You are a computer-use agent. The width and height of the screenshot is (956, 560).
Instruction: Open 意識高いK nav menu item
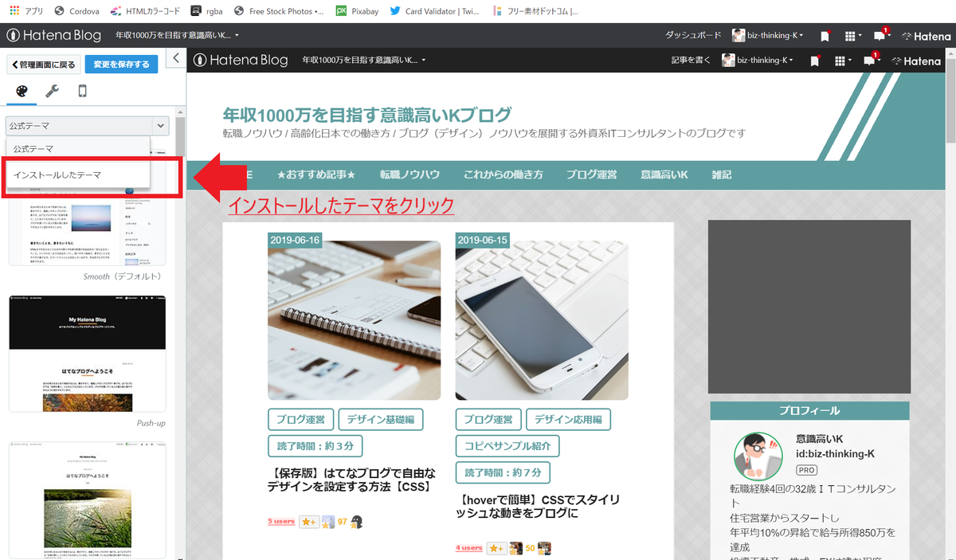(x=664, y=174)
